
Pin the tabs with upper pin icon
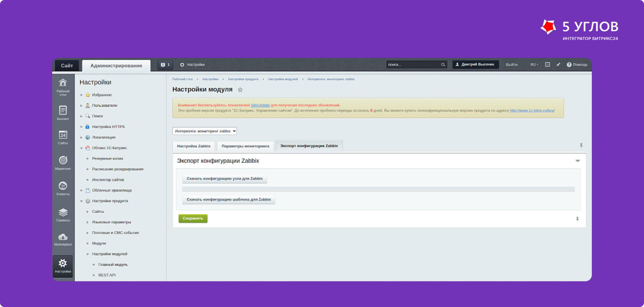pos(581,146)
